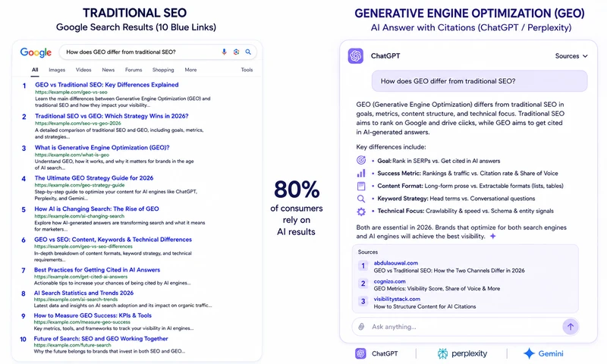Click the Key differences include heading
The height and width of the screenshot is (364, 607).
coord(391,147)
